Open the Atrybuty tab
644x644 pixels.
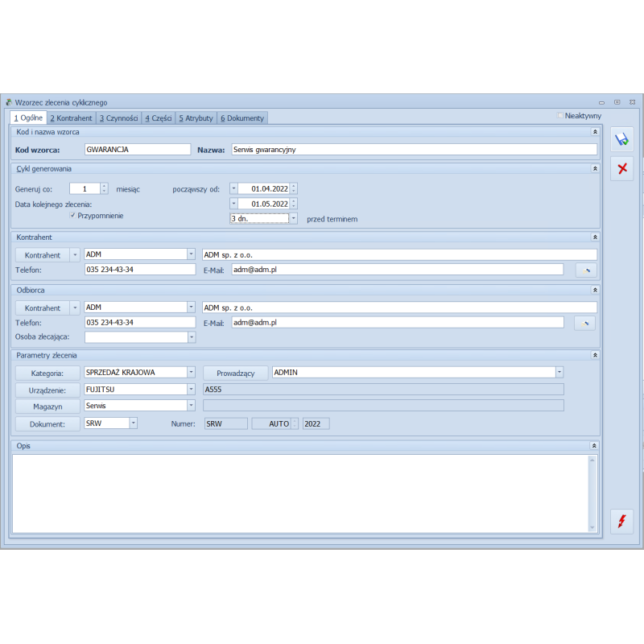196,118
